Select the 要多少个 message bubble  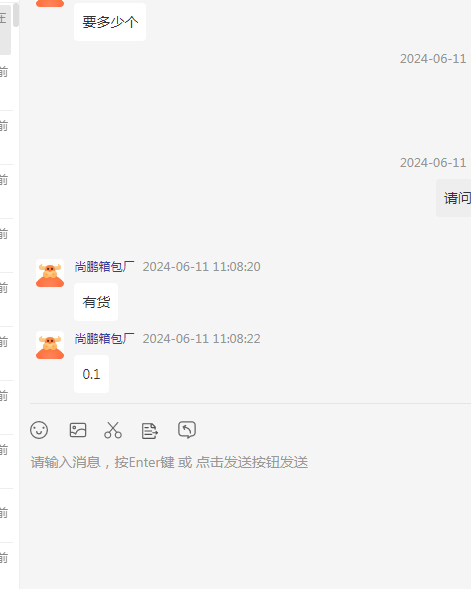[110, 22]
